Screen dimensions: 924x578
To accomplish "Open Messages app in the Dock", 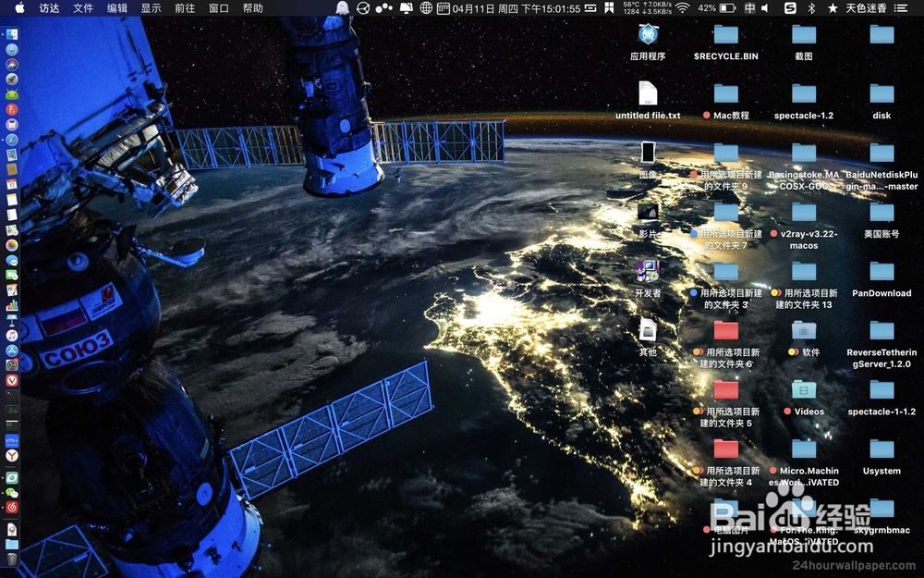I will click(x=12, y=260).
